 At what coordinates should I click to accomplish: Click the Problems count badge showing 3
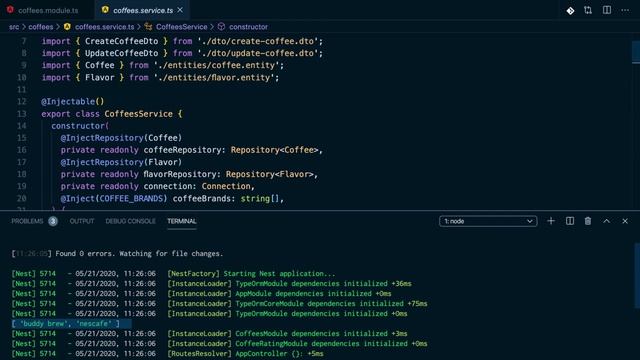point(53,221)
